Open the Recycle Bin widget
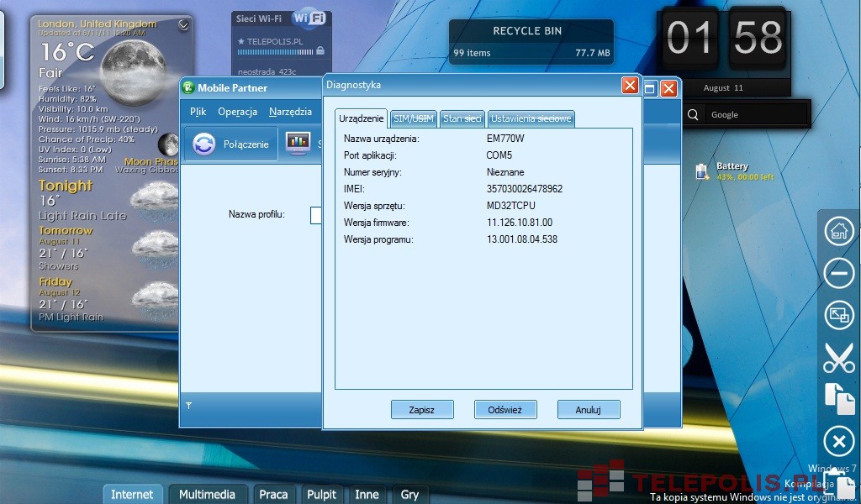 pos(531,42)
